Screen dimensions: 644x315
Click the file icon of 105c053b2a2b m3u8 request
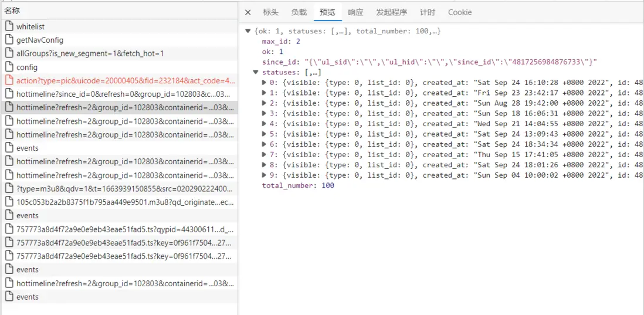[9, 202]
